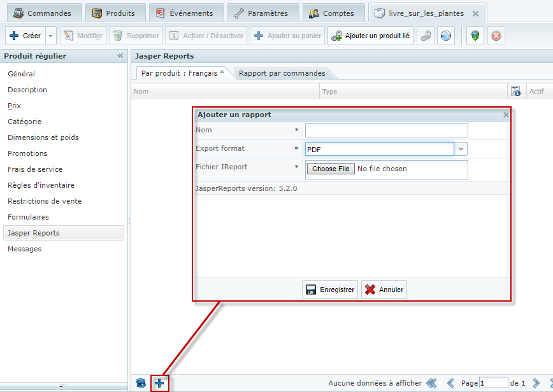Click the report info column header icon
The height and width of the screenshot is (392, 553).
point(515,91)
